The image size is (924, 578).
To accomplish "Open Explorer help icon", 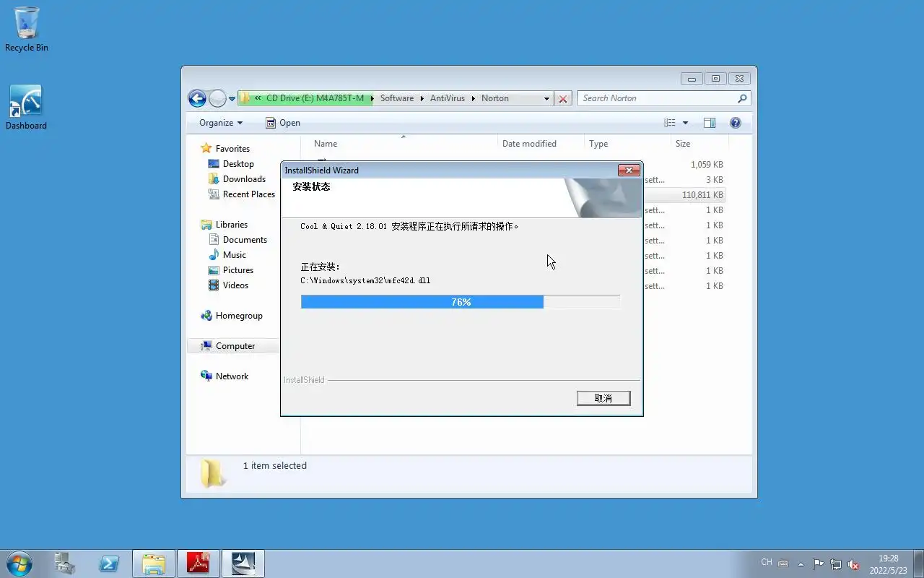I will click(x=736, y=123).
